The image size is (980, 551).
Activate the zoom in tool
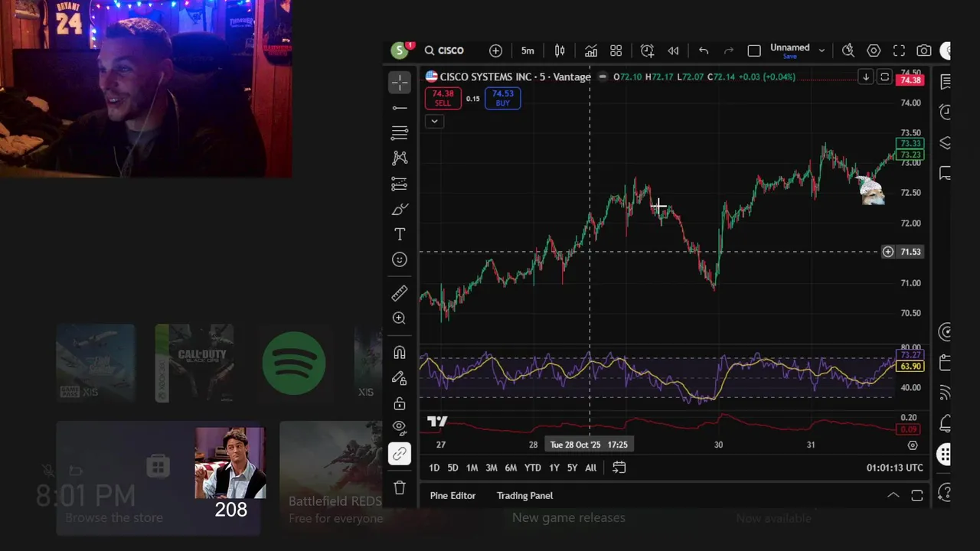click(x=400, y=318)
